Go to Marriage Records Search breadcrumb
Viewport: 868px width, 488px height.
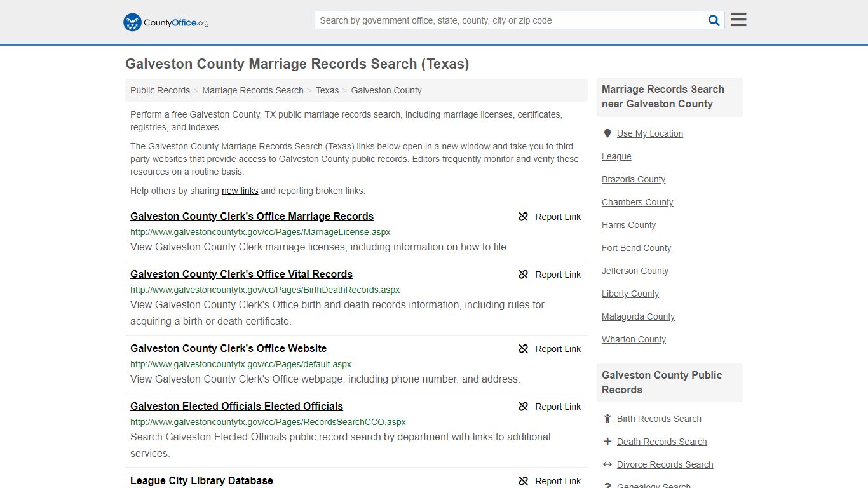[253, 90]
